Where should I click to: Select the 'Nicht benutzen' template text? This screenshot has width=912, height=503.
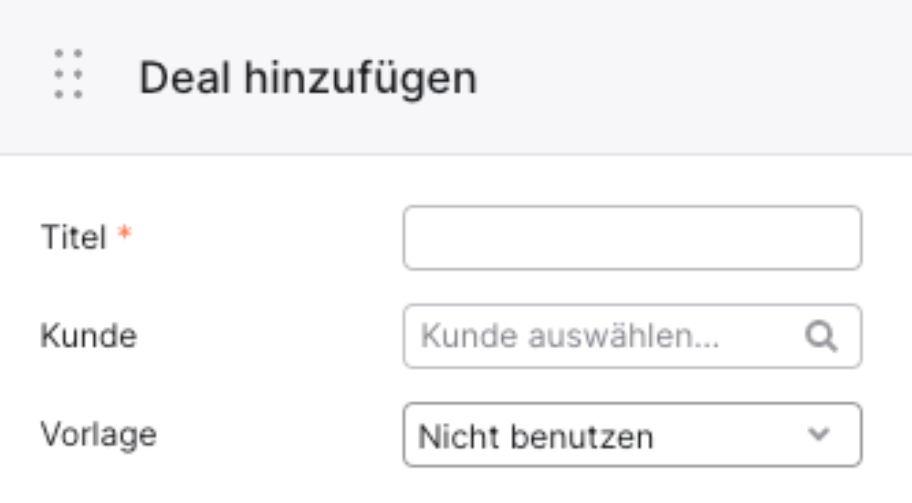[x=536, y=437]
